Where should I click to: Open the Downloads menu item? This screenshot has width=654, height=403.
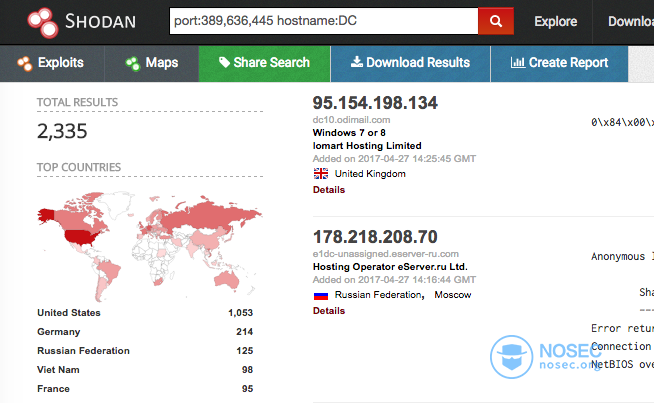coord(631,21)
